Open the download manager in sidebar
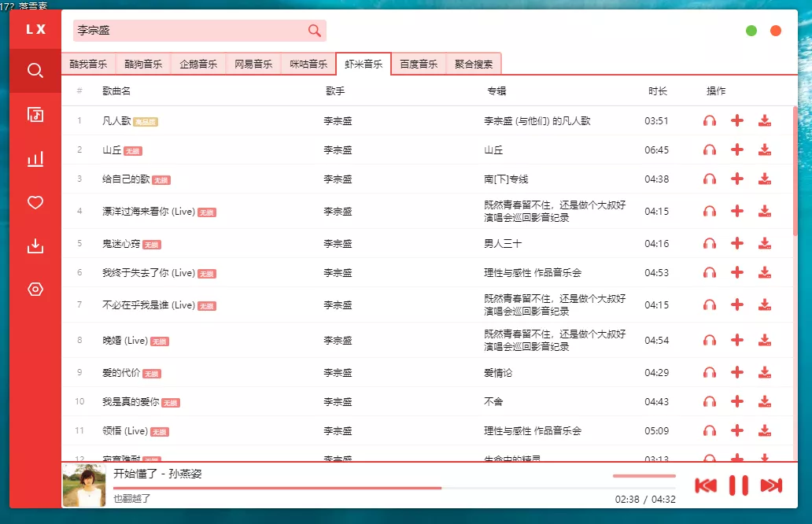 (35, 245)
